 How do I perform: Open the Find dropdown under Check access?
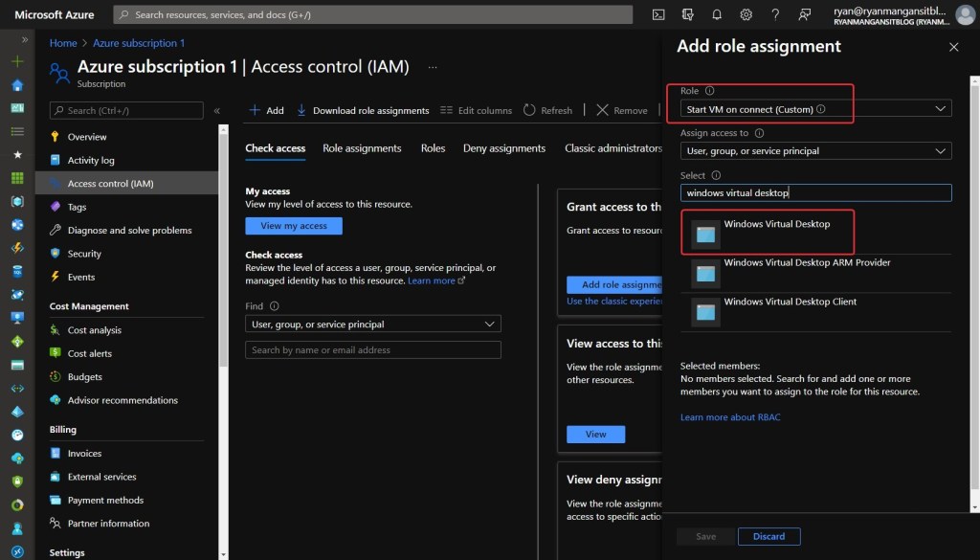point(373,324)
